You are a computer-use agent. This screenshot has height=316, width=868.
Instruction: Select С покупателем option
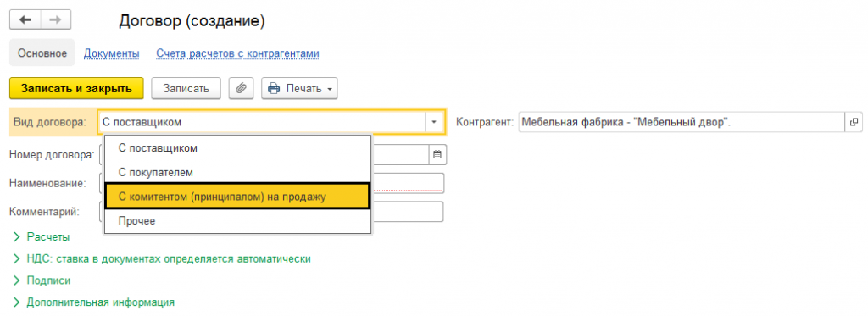pyautogui.click(x=237, y=172)
